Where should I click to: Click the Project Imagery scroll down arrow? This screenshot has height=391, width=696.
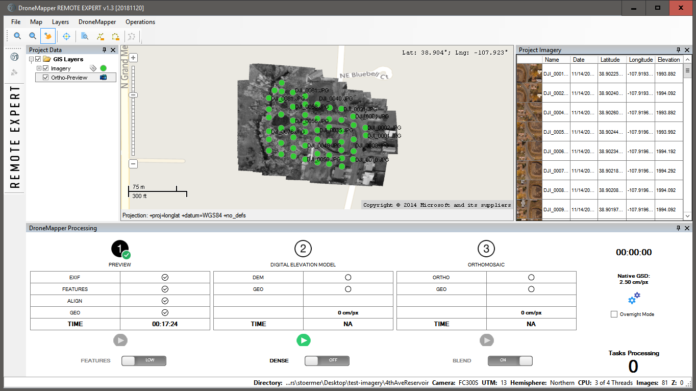point(688,216)
